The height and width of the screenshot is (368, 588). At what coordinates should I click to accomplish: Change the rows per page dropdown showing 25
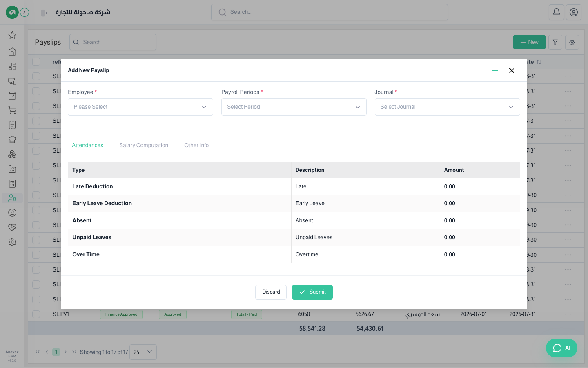pyautogui.click(x=143, y=352)
